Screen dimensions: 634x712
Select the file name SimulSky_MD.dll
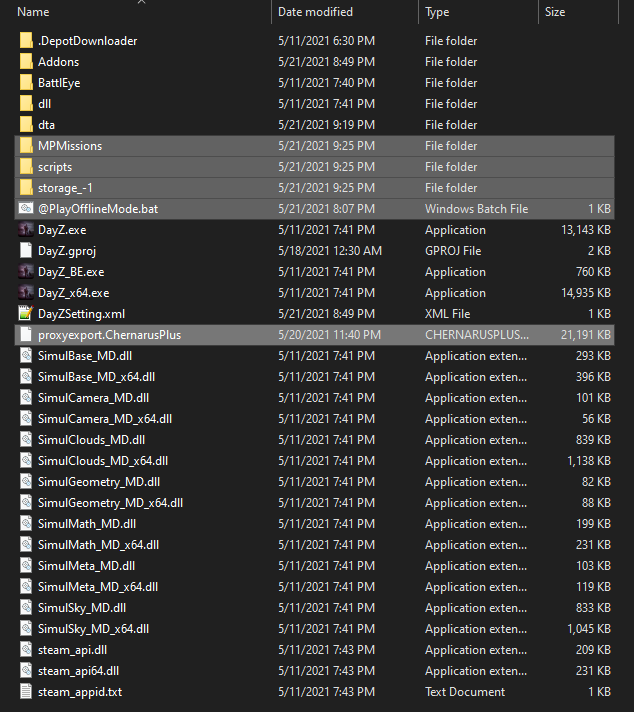click(x=82, y=608)
